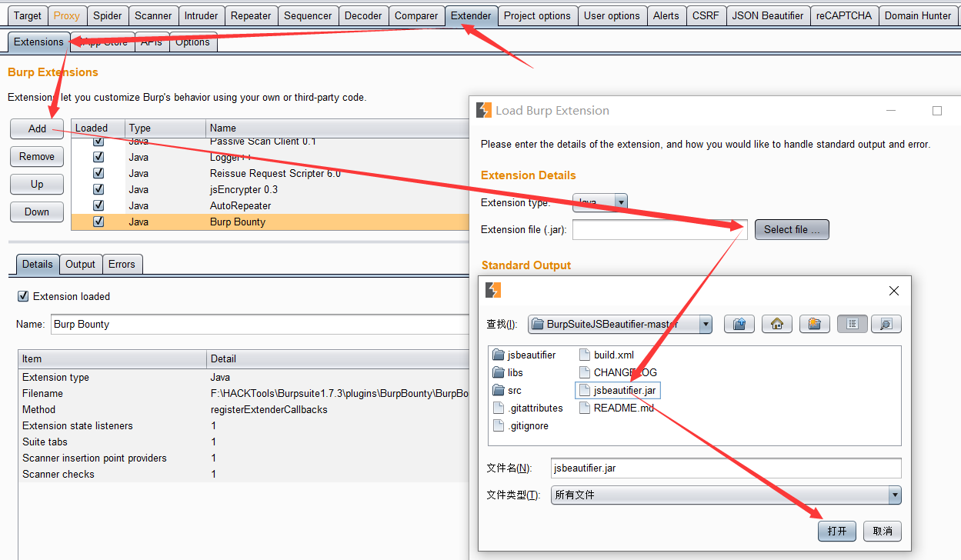Click the 打开 (Open) button
This screenshot has height=560, width=961.
837,531
